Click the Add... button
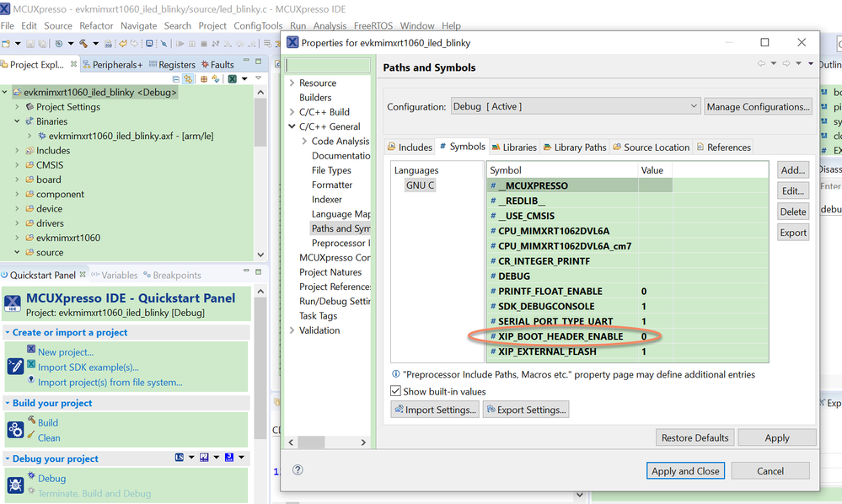842x504 pixels. (x=793, y=169)
